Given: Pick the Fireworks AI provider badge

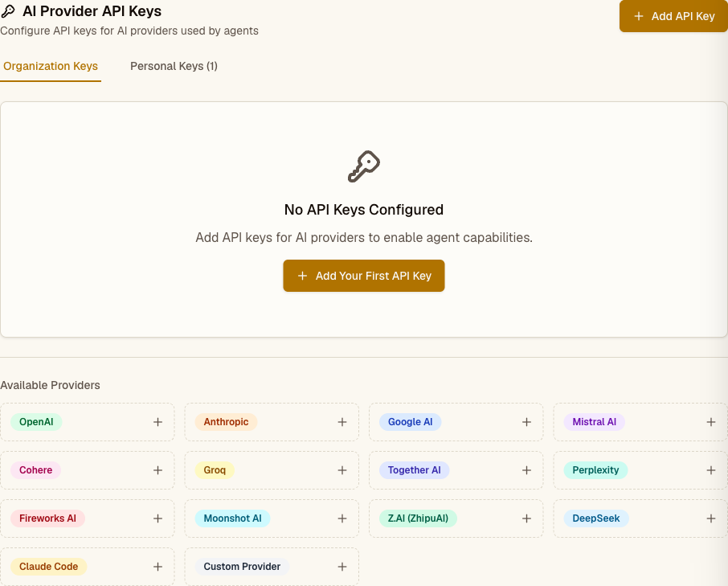Looking at the screenshot, I should [48, 518].
